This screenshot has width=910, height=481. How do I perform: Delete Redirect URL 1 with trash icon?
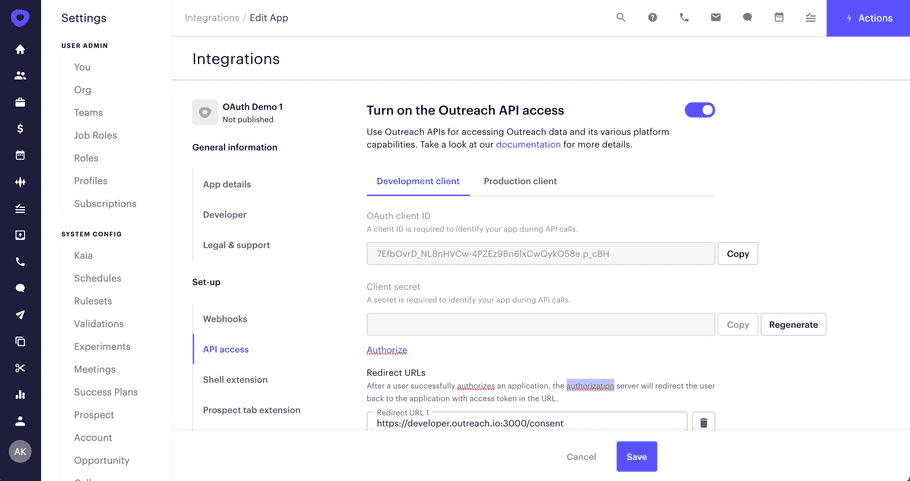(x=703, y=423)
